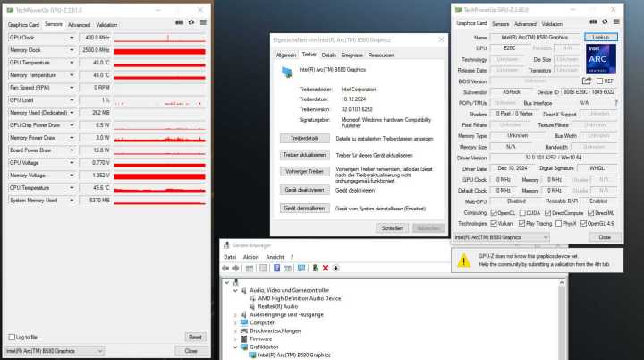This screenshot has width=644, height=360.
Task: Click the Intel ARC logo image
Action: [600, 59]
